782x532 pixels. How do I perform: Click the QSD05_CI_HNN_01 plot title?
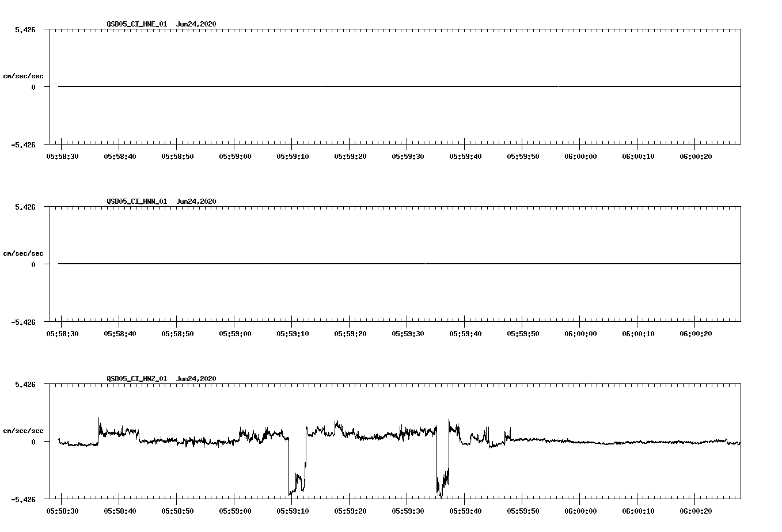pos(136,202)
